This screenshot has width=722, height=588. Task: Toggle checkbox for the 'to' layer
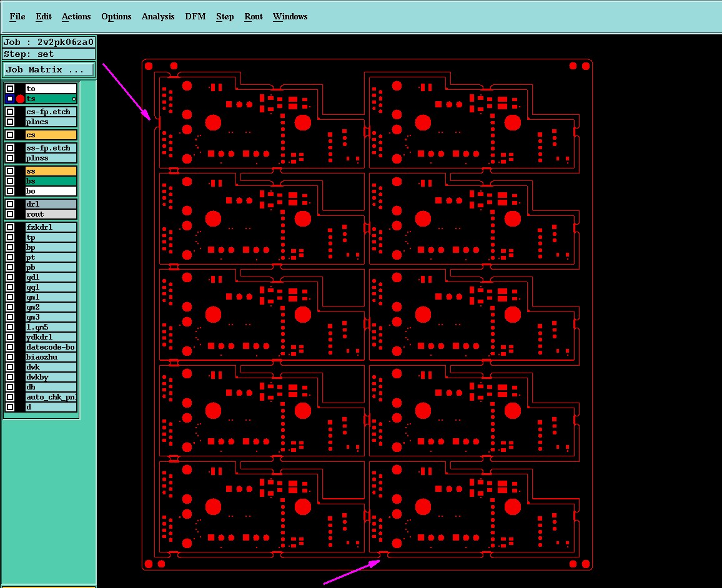tap(10, 89)
